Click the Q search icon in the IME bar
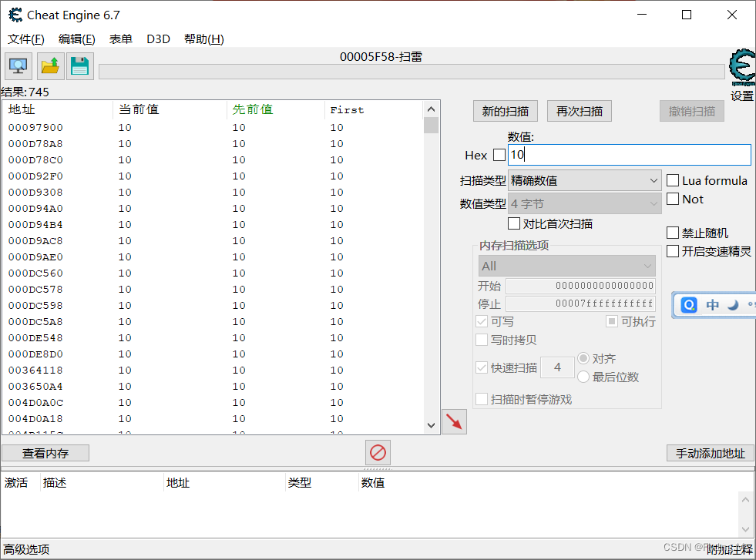The height and width of the screenshot is (560, 756). click(688, 304)
